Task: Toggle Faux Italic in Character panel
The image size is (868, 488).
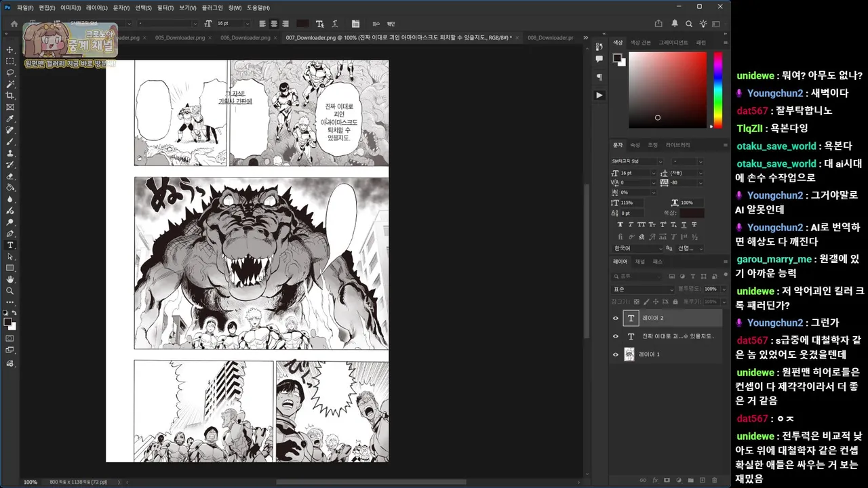Action: pos(631,224)
